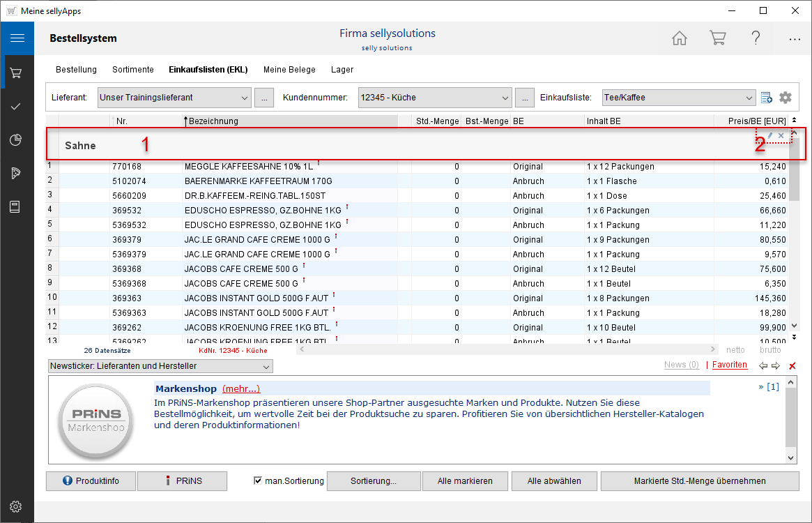Click the red X closing the newsticker

[x=792, y=366]
